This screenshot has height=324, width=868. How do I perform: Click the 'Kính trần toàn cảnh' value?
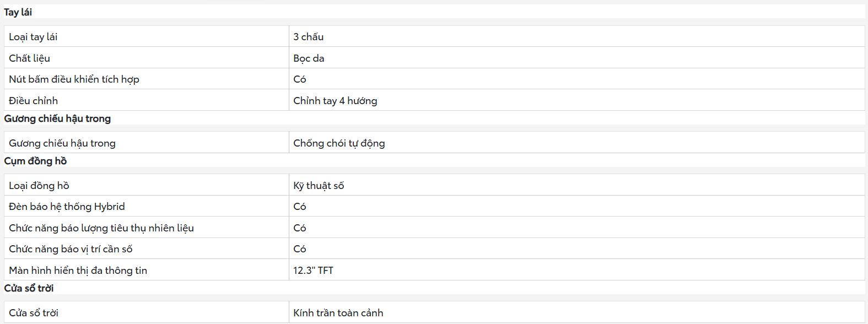338,313
